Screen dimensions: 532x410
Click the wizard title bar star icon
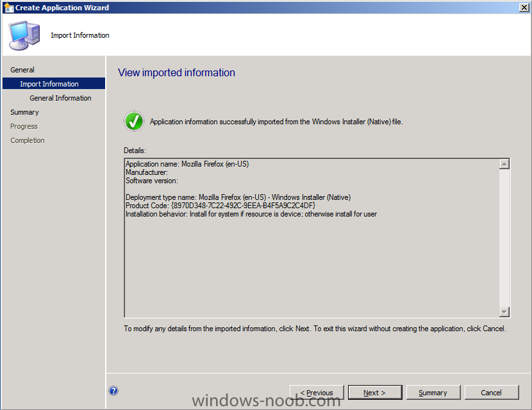click(x=9, y=8)
